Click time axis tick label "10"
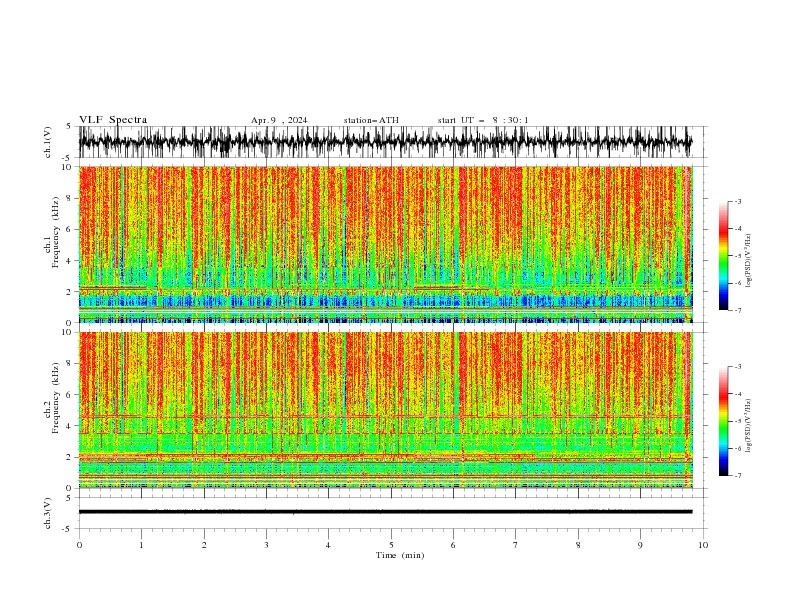 coord(703,545)
